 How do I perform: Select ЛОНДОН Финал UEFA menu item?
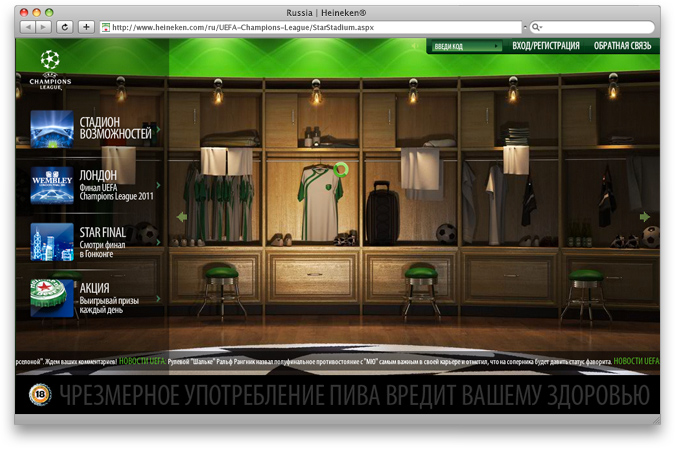(x=116, y=185)
